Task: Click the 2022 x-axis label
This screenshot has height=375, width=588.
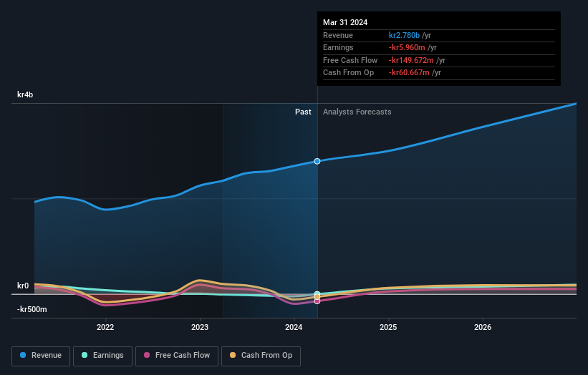Action: [x=105, y=327]
